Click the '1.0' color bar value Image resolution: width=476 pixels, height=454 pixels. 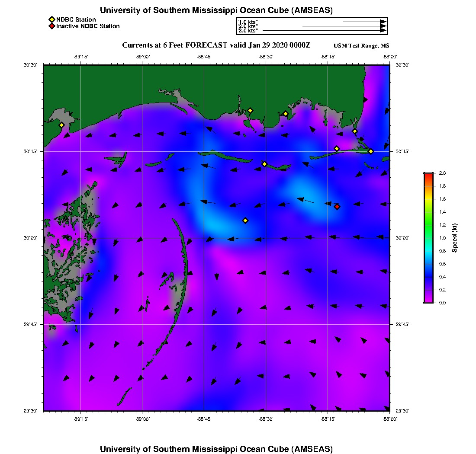442,238
